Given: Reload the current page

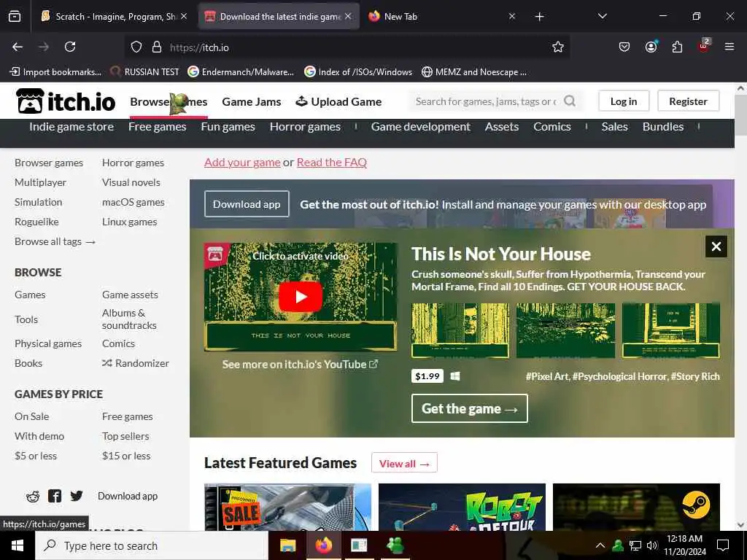Looking at the screenshot, I should point(70,47).
